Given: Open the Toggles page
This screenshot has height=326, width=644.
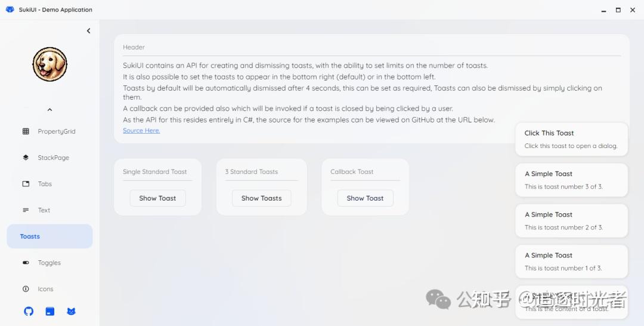Looking at the screenshot, I should pyautogui.click(x=49, y=263).
